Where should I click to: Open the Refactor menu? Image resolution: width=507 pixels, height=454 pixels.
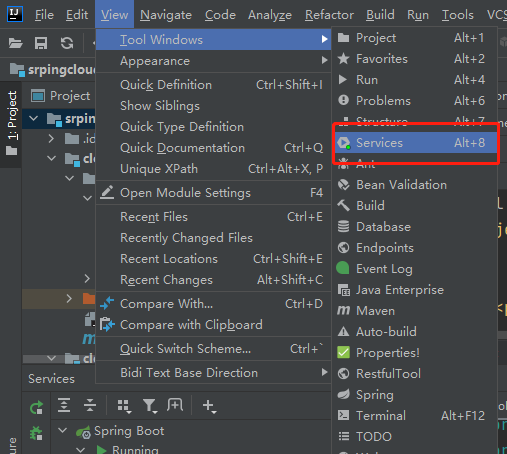pyautogui.click(x=329, y=15)
